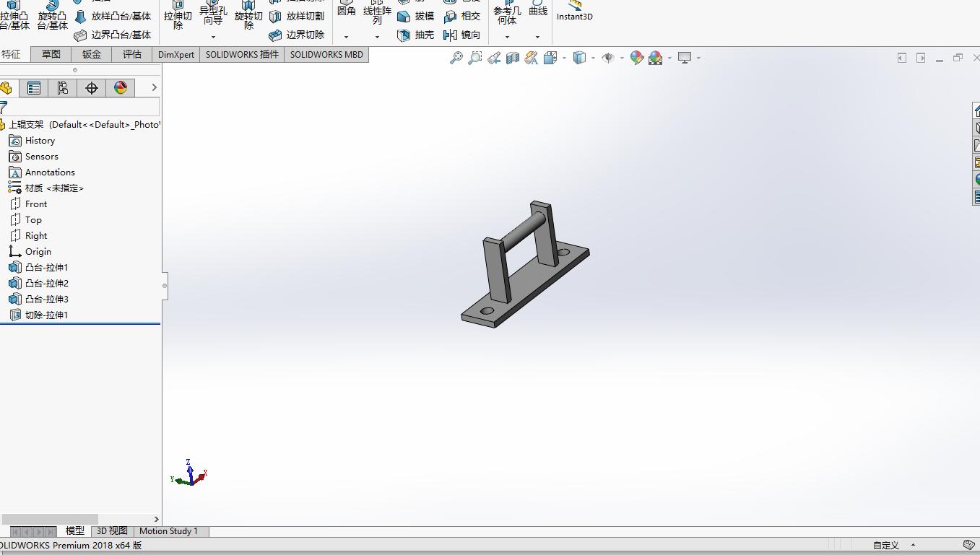The image size is (980, 555).
Task: Click 边界切除 boundary cut tool
Action: (297, 35)
